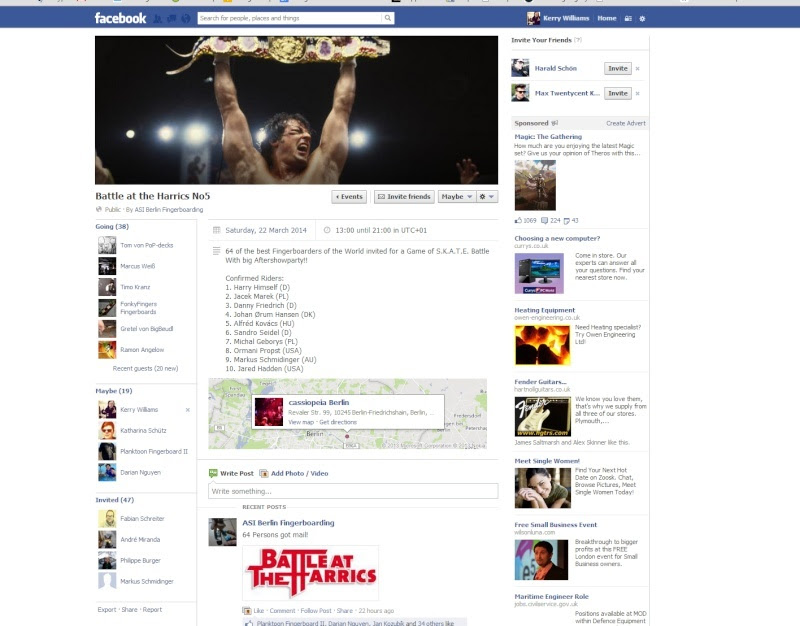Click the Rocky cover photo
The image size is (800, 626).
(296, 110)
